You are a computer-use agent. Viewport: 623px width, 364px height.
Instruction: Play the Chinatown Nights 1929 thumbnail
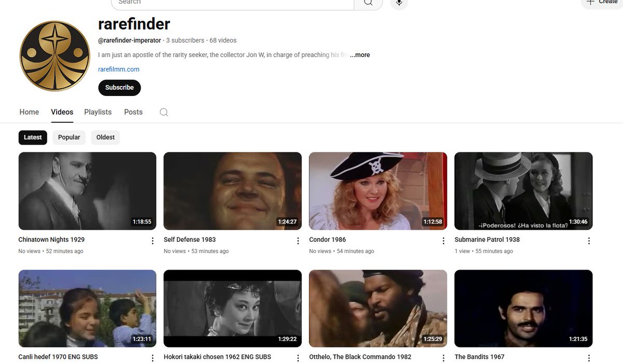click(87, 191)
